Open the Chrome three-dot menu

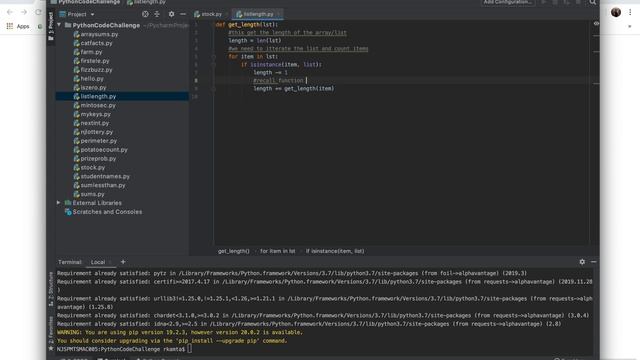click(x=630, y=12)
